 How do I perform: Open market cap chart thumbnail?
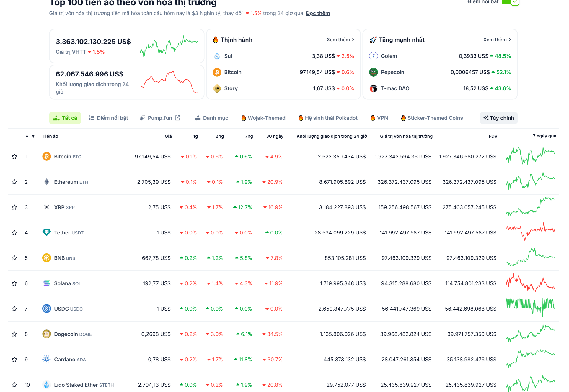pyautogui.click(x=169, y=46)
